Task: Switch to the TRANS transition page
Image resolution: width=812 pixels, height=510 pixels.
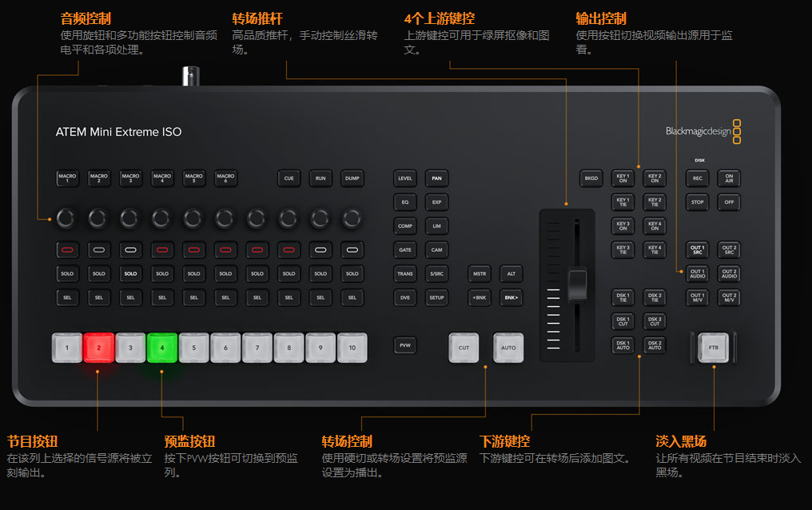Action: [x=404, y=273]
